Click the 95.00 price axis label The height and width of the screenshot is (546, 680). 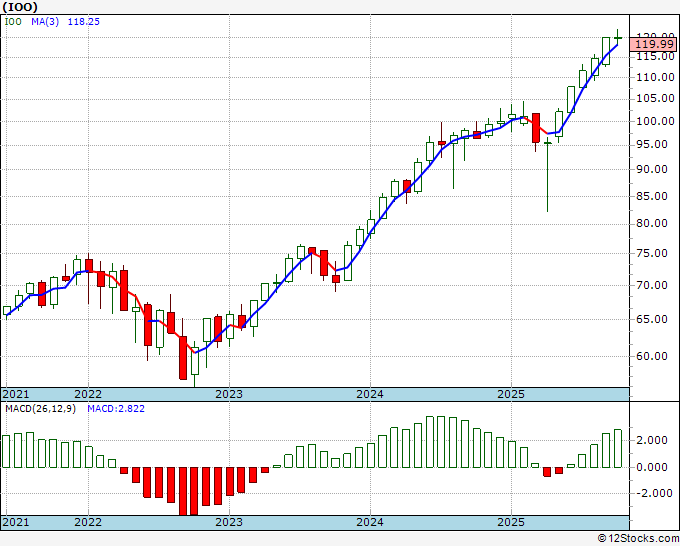coord(652,144)
